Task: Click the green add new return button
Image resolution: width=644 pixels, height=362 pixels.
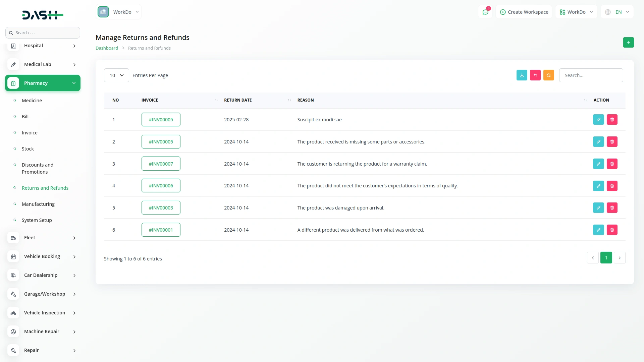Action: click(x=628, y=43)
